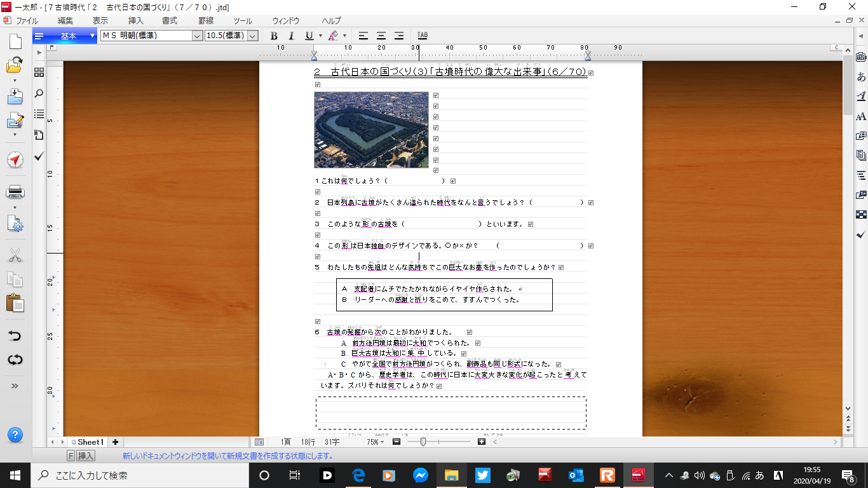Open the ファイル menu
The height and width of the screenshot is (488, 868).
pos(26,20)
